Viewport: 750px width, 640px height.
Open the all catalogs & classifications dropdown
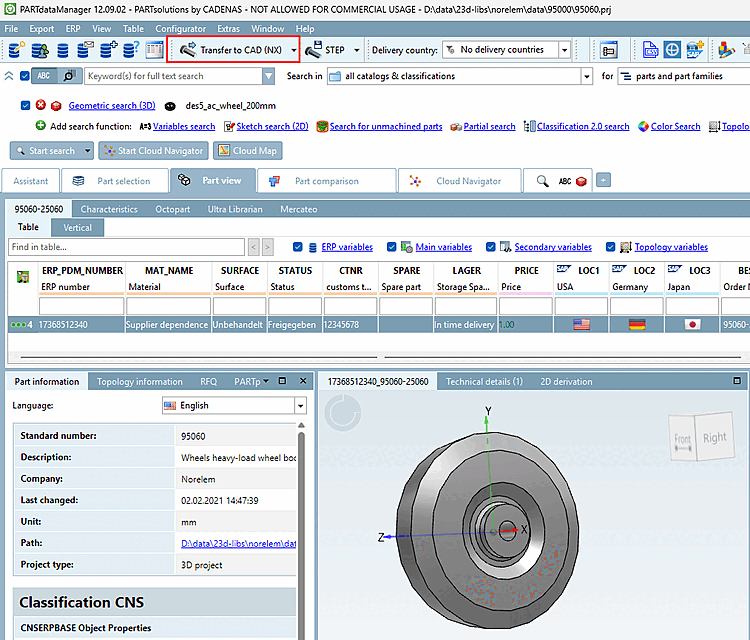(585, 76)
